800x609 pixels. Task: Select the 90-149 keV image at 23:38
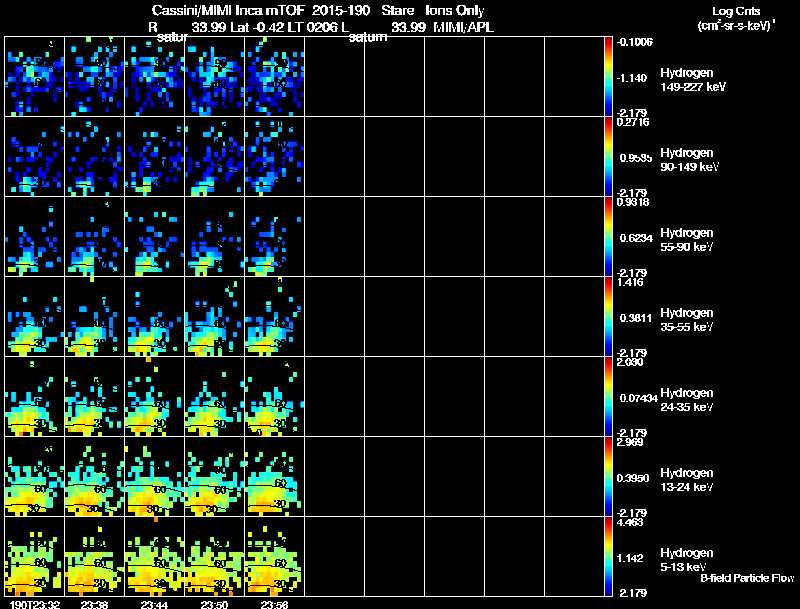94,157
